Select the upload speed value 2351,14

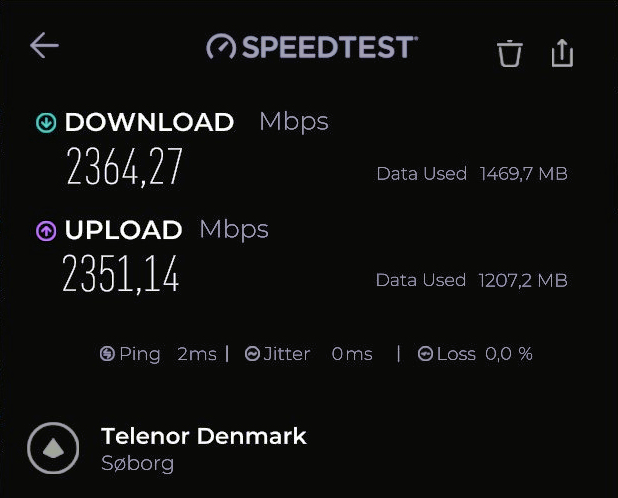(121, 274)
